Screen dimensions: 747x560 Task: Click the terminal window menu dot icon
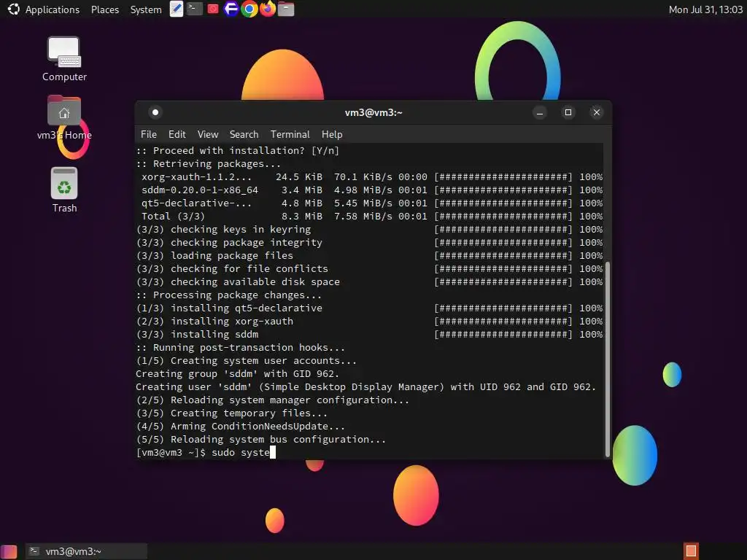(x=155, y=112)
